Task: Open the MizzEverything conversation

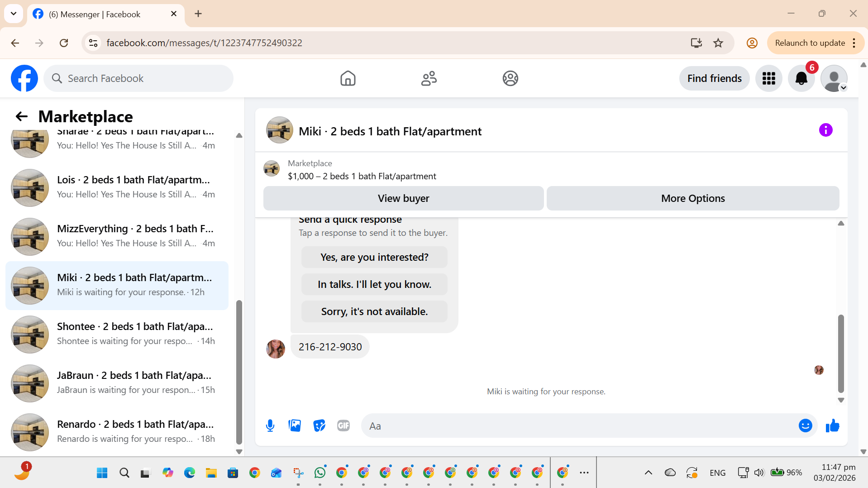Action: point(117,236)
